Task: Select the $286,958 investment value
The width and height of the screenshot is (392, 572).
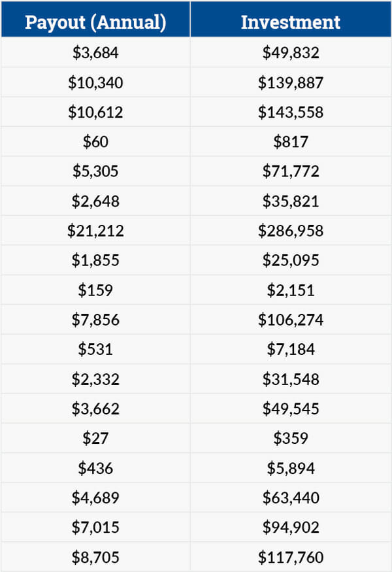Action: (291, 231)
